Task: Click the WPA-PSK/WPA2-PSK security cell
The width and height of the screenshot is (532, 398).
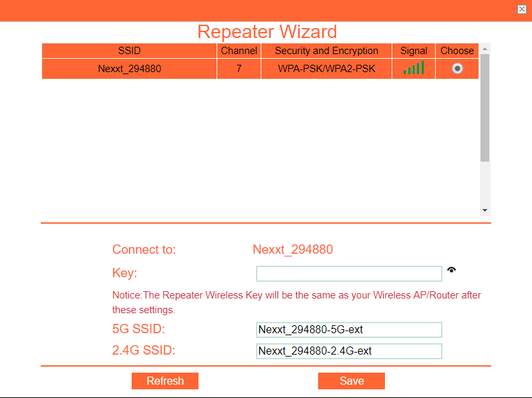Action: coord(326,69)
